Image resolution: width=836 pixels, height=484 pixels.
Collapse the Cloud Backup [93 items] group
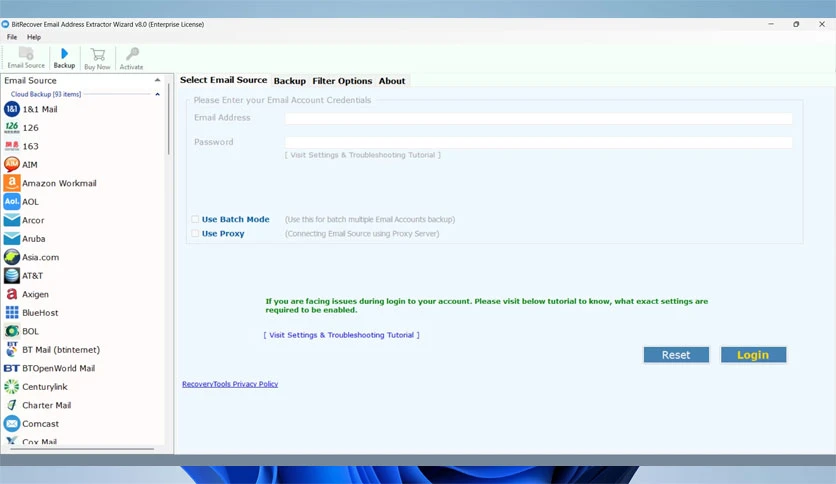157,94
